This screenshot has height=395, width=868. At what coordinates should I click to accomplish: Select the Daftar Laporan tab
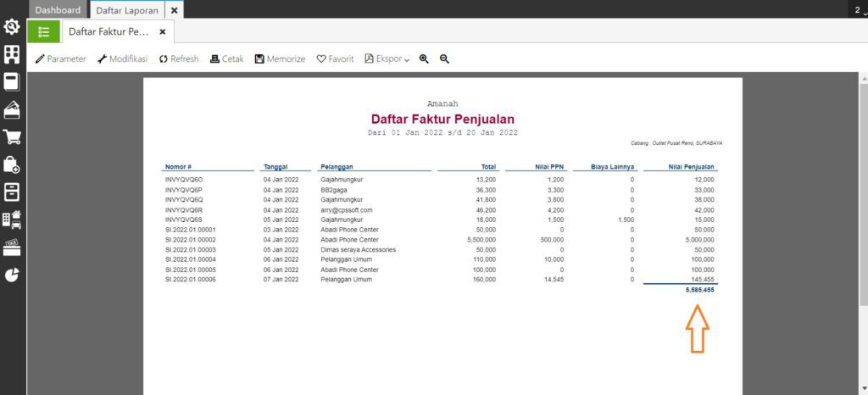(126, 10)
